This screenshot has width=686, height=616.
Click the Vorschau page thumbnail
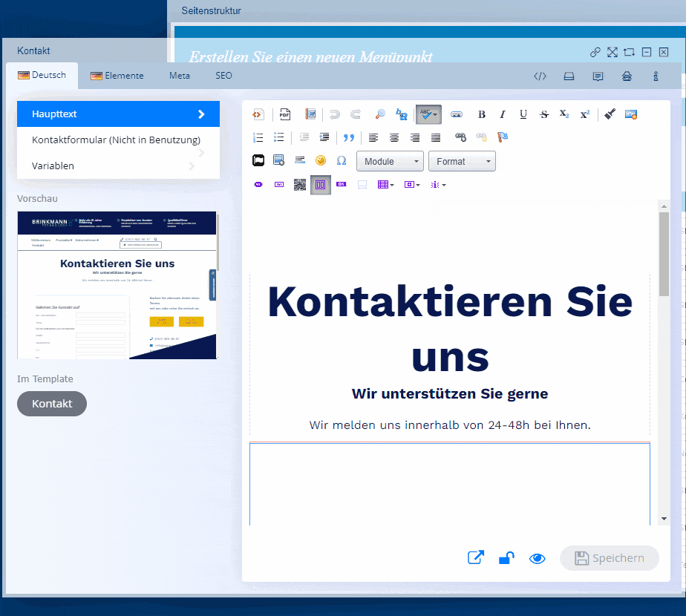coord(117,284)
